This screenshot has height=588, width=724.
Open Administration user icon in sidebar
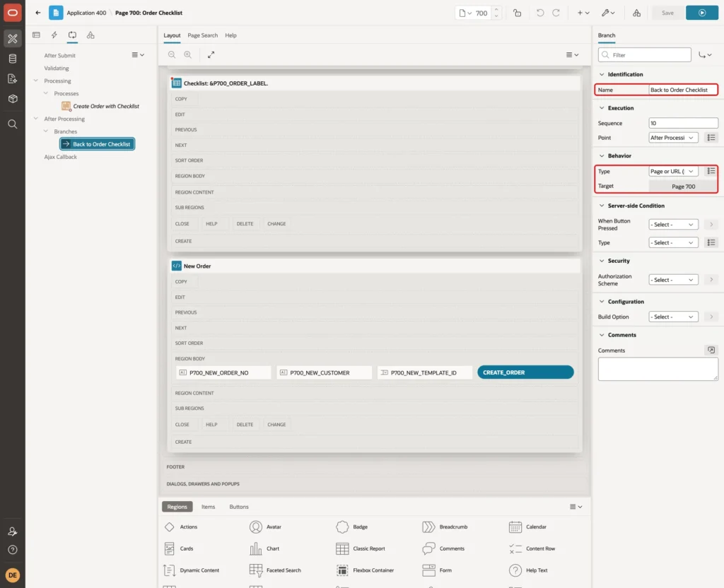click(13, 531)
